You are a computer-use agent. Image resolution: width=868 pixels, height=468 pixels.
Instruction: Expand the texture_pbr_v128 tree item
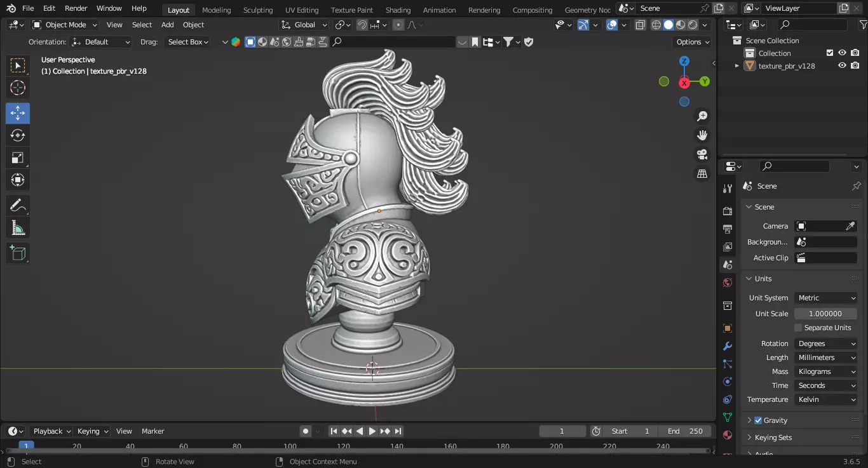coord(737,65)
